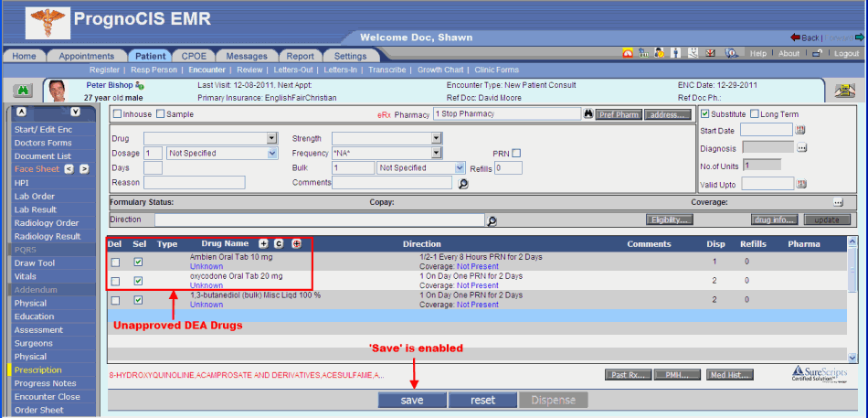Open Growth Chart in the submenu

[440, 70]
